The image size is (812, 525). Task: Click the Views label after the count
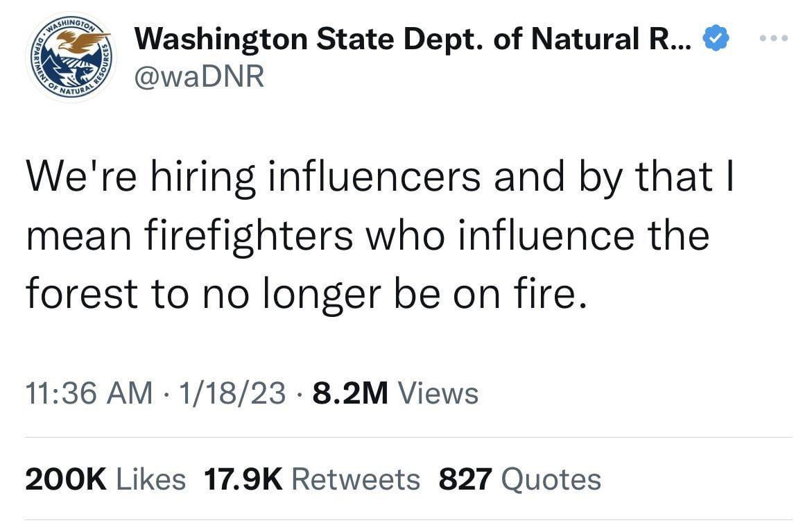[437, 393]
